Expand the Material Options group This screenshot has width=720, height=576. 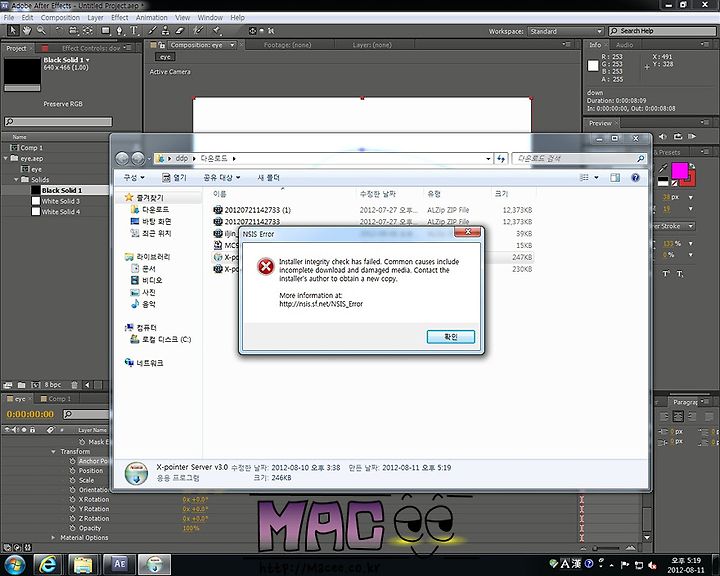(54, 537)
